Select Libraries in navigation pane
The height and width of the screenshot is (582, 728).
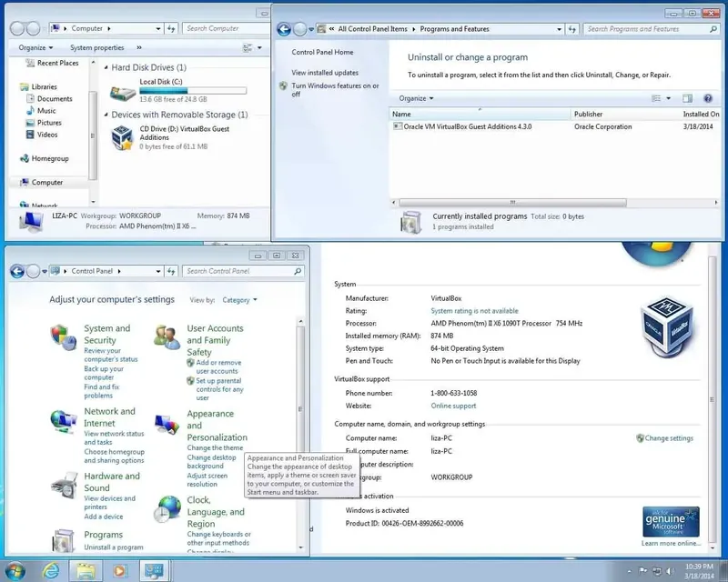tap(44, 86)
